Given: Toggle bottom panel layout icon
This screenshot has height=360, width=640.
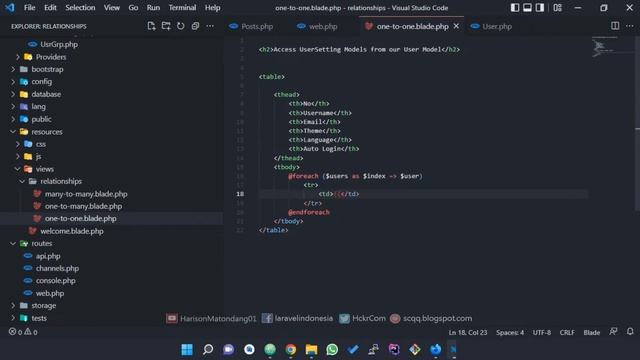Looking at the screenshot, I should (x=527, y=8).
